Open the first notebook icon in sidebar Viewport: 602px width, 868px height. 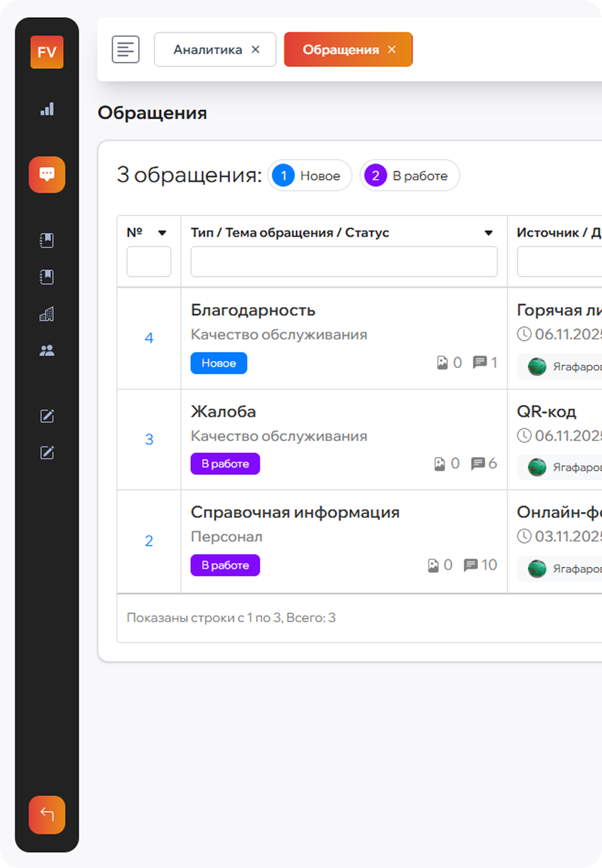pos(46,240)
